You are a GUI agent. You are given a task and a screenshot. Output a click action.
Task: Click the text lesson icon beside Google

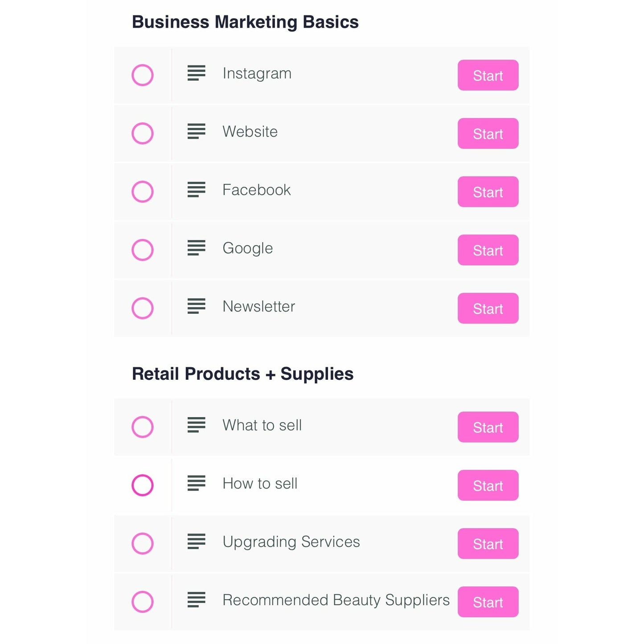pyautogui.click(x=196, y=248)
